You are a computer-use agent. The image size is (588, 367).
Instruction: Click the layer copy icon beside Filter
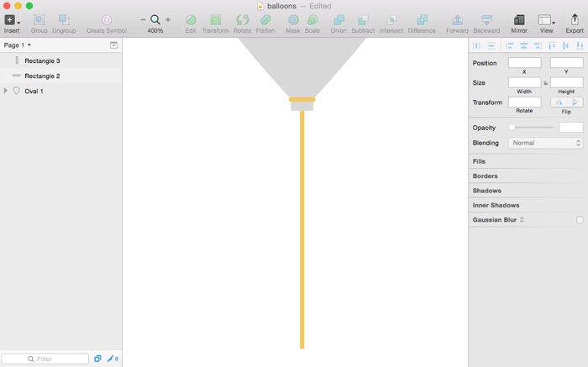click(97, 359)
